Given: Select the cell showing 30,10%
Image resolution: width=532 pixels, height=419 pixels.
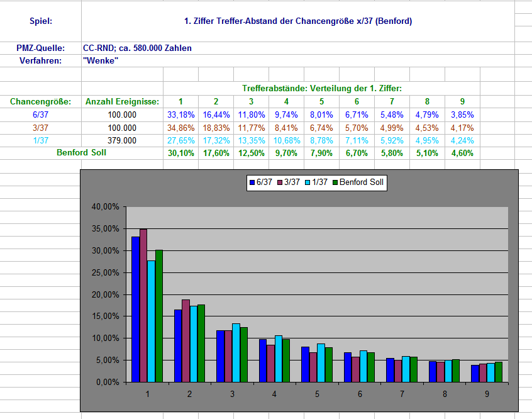Looking at the screenshot, I should (x=181, y=153).
